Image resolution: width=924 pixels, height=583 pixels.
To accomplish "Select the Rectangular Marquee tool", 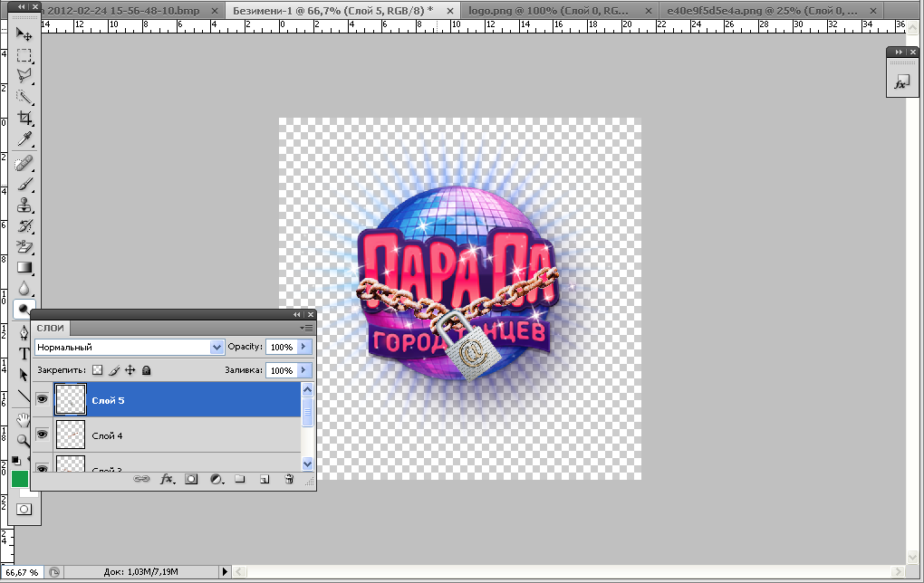I will click(x=24, y=55).
